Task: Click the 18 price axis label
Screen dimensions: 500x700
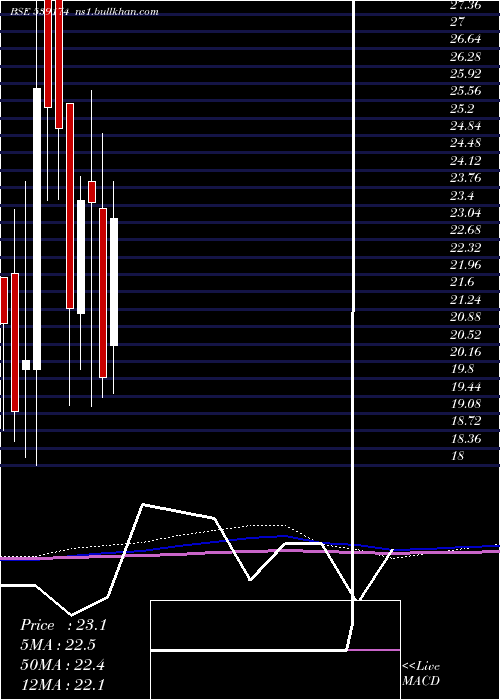Action: [458, 456]
